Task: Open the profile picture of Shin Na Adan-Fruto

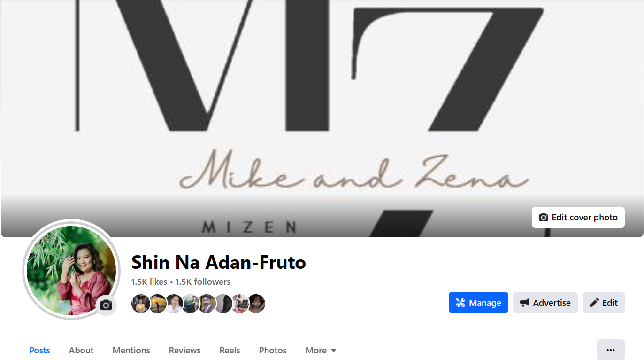Action: 71,270
